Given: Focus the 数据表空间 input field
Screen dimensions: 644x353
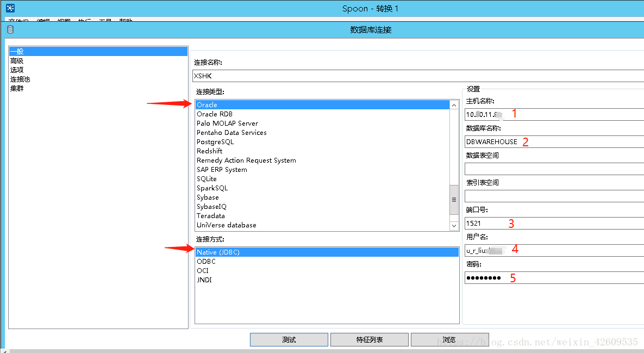Looking at the screenshot, I should pyautogui.click(x=554, y=169).
